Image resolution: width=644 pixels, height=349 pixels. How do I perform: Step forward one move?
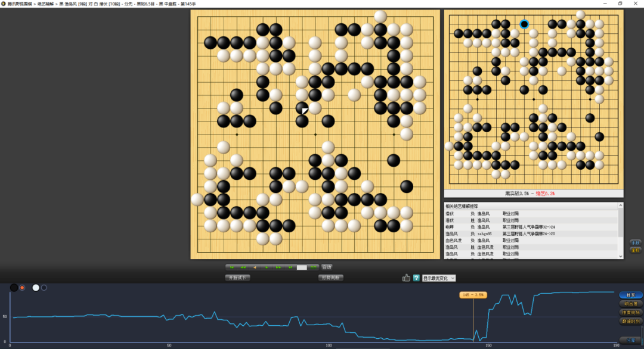tap(267, 267)
